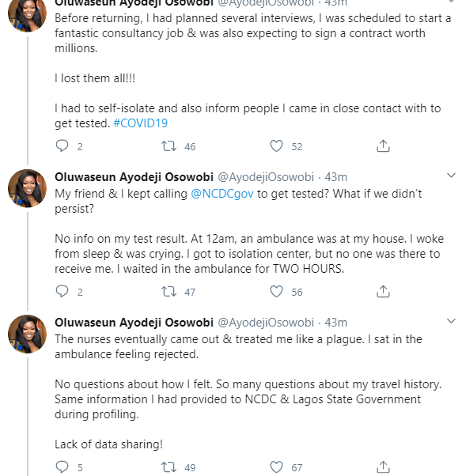Reply to the Lack of data sharing tweet
The image size is (462, 476).
point(62,467)
